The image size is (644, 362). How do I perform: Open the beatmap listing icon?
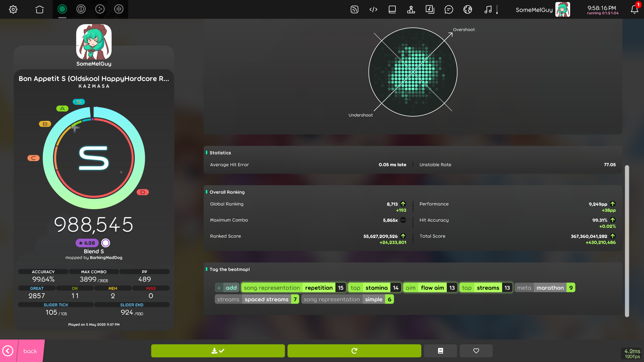click(x=430, y=9)
